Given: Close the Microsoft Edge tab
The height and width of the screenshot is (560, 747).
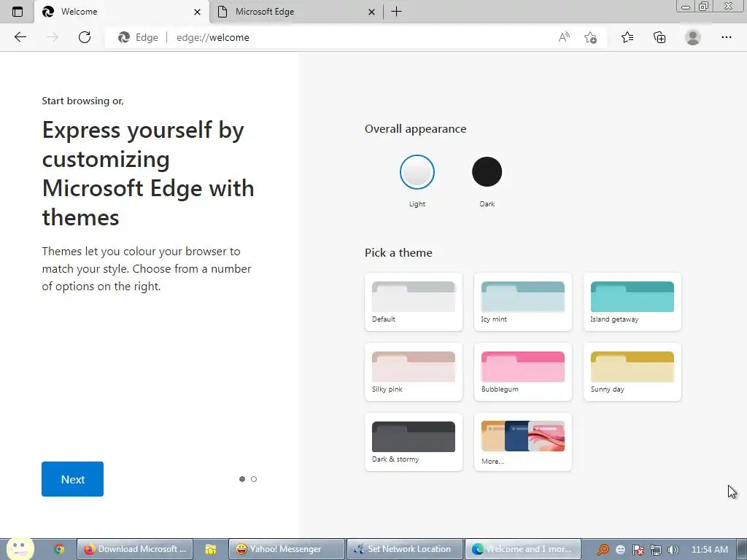Looking at the screenshot, I should (x=371, y=12).
